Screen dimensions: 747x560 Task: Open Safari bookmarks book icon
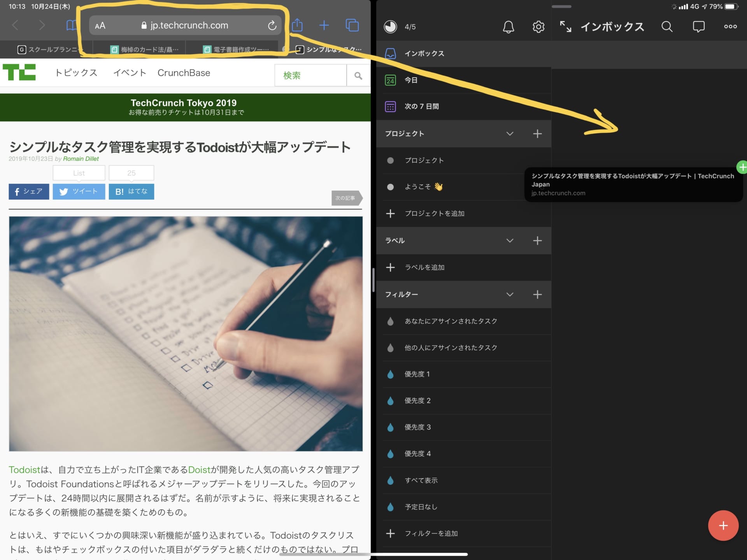(72, 25)
